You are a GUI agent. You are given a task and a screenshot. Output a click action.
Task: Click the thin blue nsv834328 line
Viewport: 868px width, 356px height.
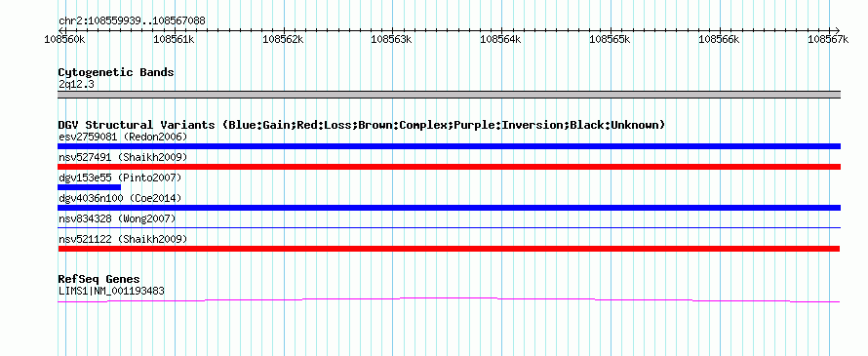(x=449, y=227)
